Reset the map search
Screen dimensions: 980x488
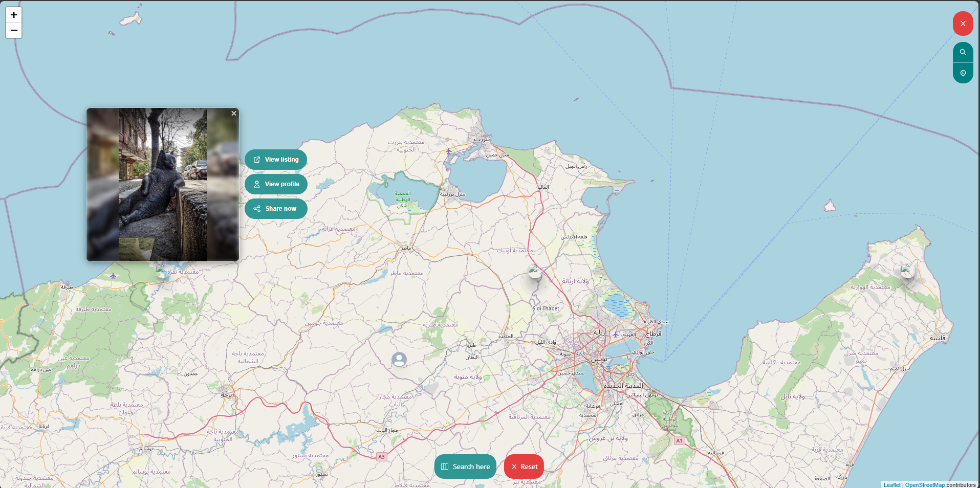click(524, 467)
